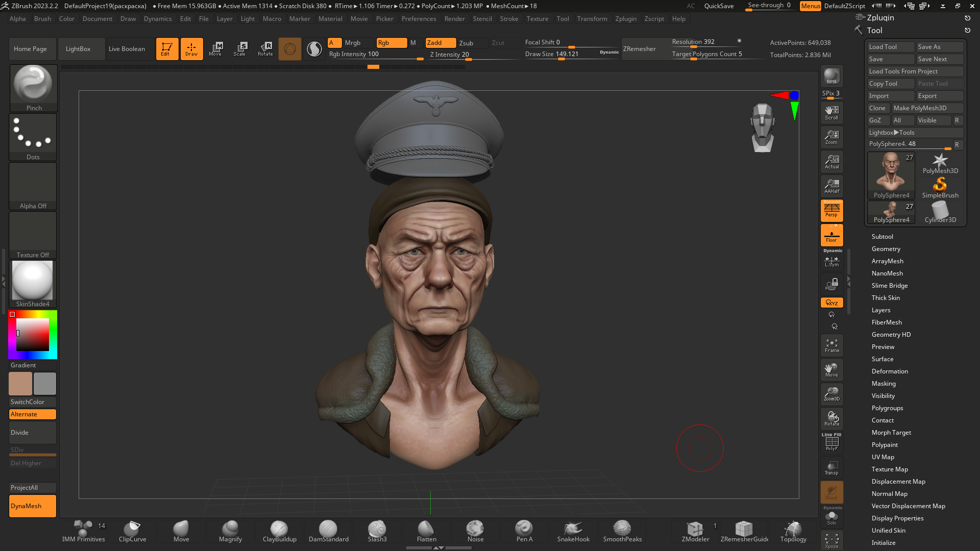Expand the Subtool palette section
This screenshot has width=980, height=551.
click(882, 237)
